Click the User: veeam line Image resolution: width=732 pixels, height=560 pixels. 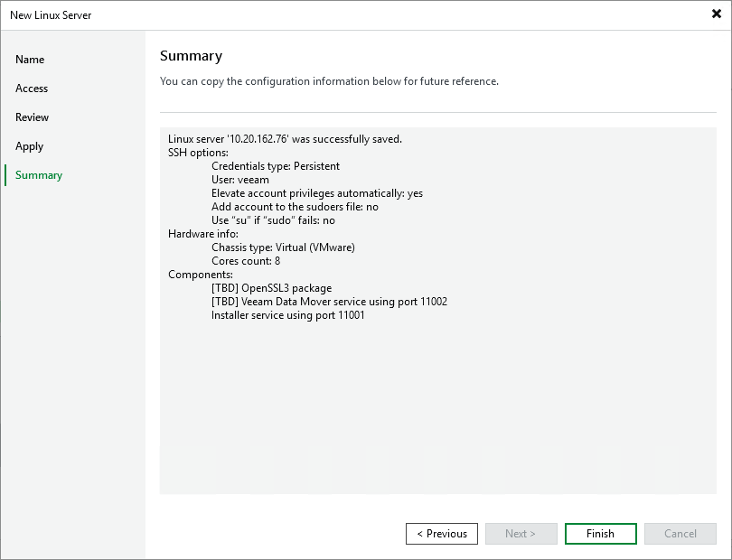tap(239, 180)
